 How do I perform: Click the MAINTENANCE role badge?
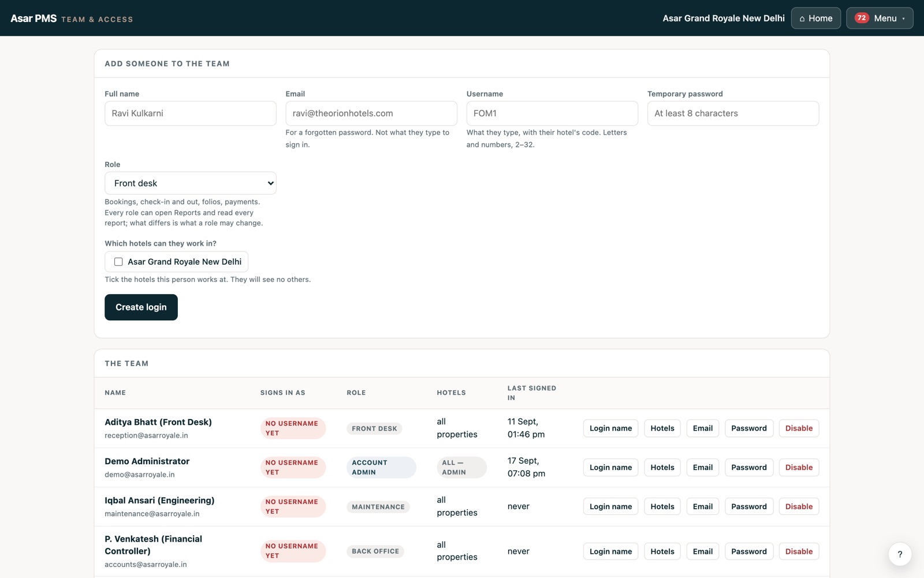pyautogui.click(x=378, y=507)
